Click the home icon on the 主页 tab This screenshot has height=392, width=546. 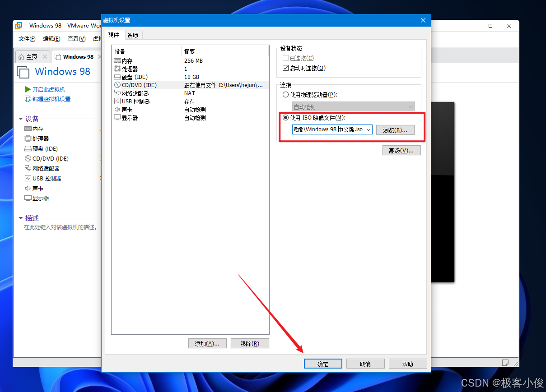coord(21,57)
